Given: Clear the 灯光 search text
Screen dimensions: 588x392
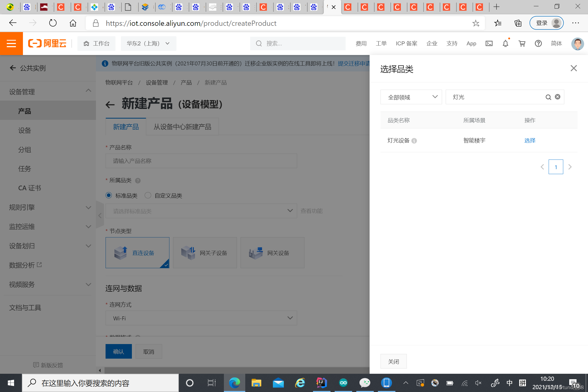Looking at the screenshot, I should coord(558,97).
